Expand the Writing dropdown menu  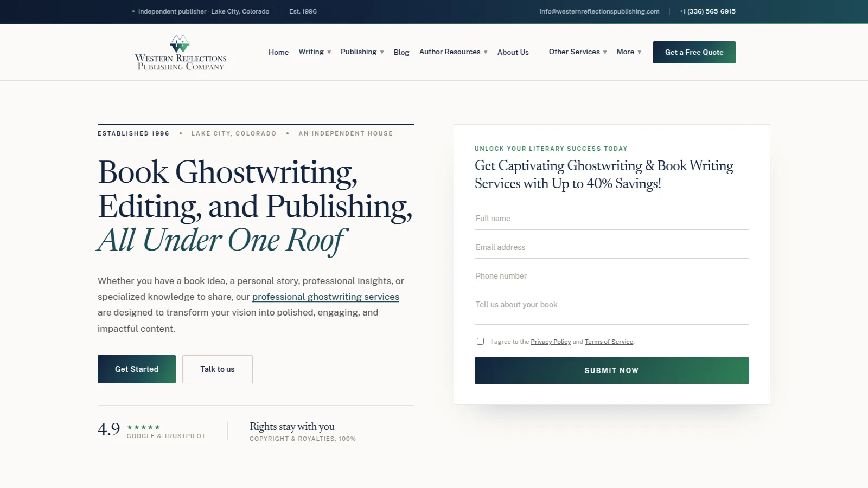pyautogui.click(x=315, y=52)
